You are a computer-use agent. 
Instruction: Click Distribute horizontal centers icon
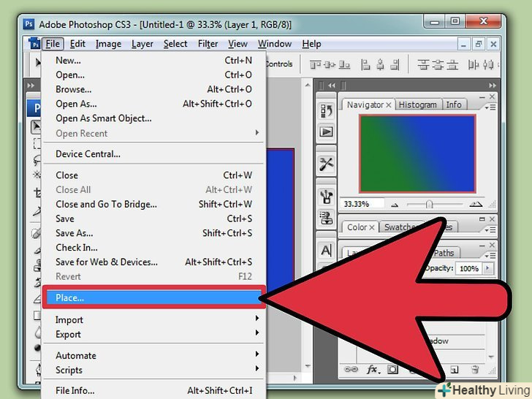(x=488, y=64)
